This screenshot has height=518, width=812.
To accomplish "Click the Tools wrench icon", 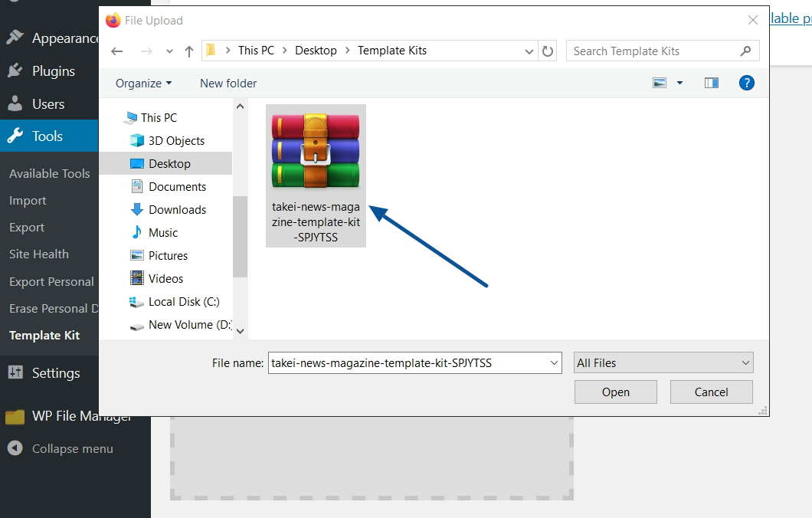I will point(15,136).
